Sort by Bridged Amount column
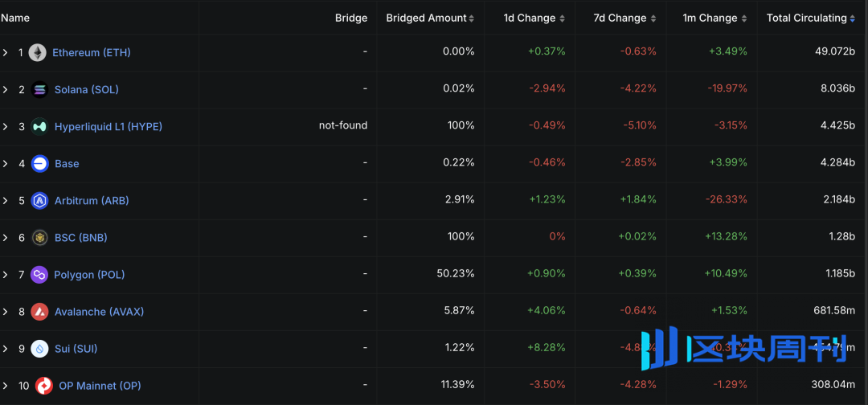This screenshot has width=868, height=405. [430, 18]
